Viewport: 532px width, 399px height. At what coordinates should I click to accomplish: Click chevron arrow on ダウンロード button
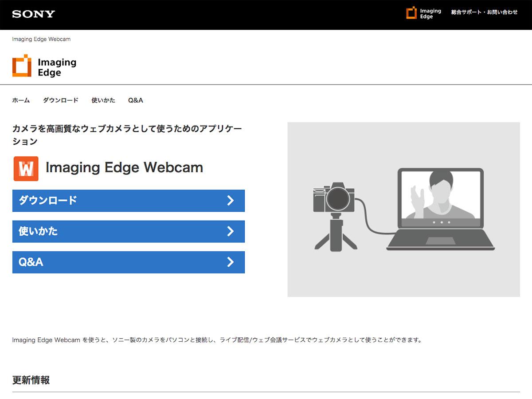click(231, 201)
